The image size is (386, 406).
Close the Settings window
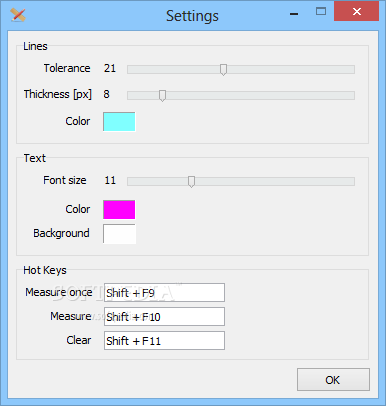pyautogui.click(x=357, y=12)
